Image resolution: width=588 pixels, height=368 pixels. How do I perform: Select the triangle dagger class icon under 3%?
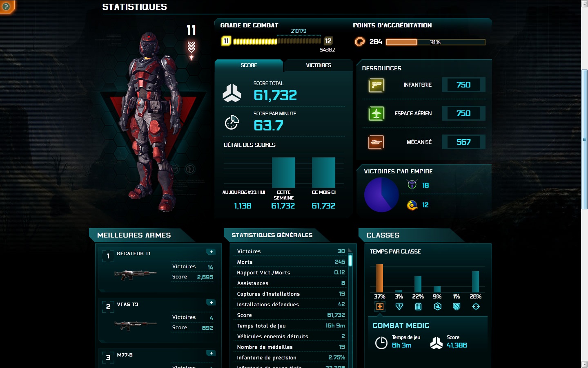point(399,307)
